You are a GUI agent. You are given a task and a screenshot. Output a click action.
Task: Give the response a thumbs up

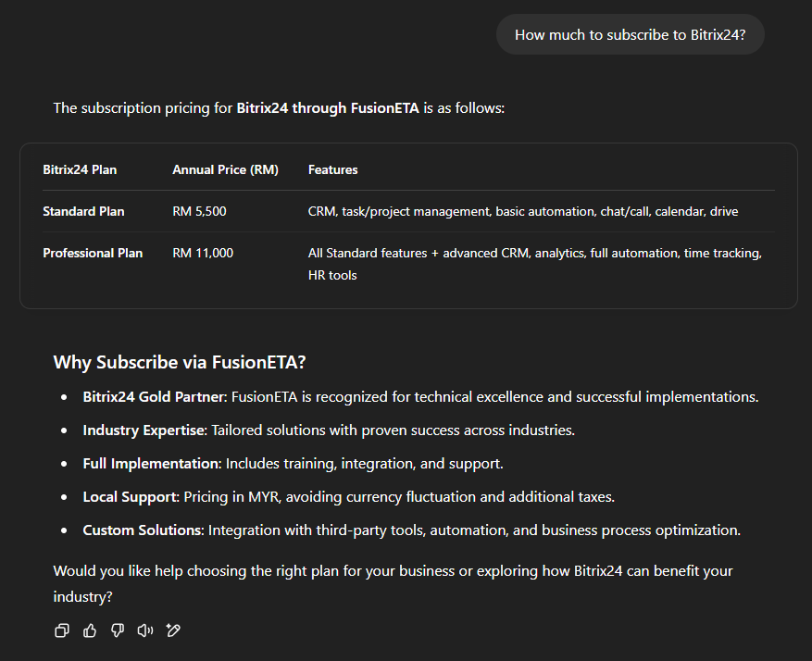click(x=90, y=630)
